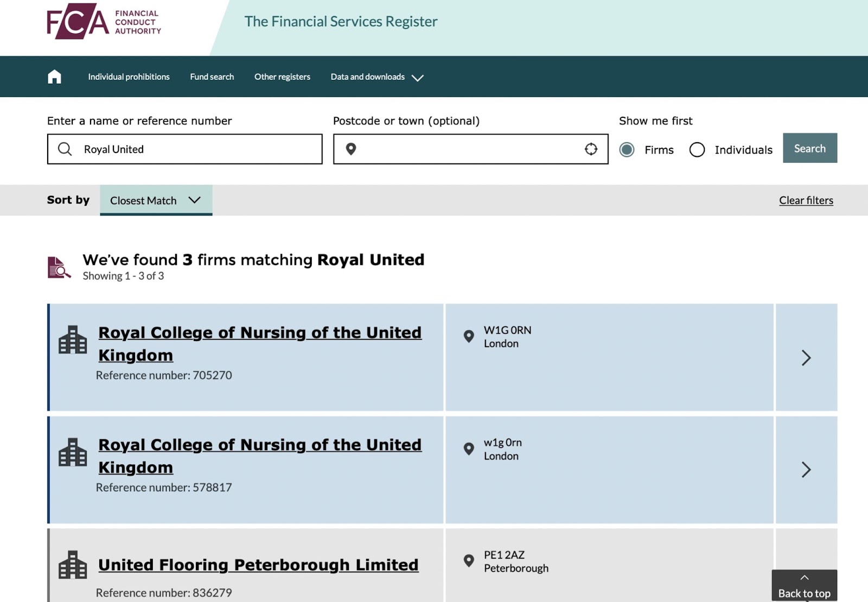Click the search results document icon
This screenshot has width=868, height=602.
pyautogui.click(x=59, y=267)
